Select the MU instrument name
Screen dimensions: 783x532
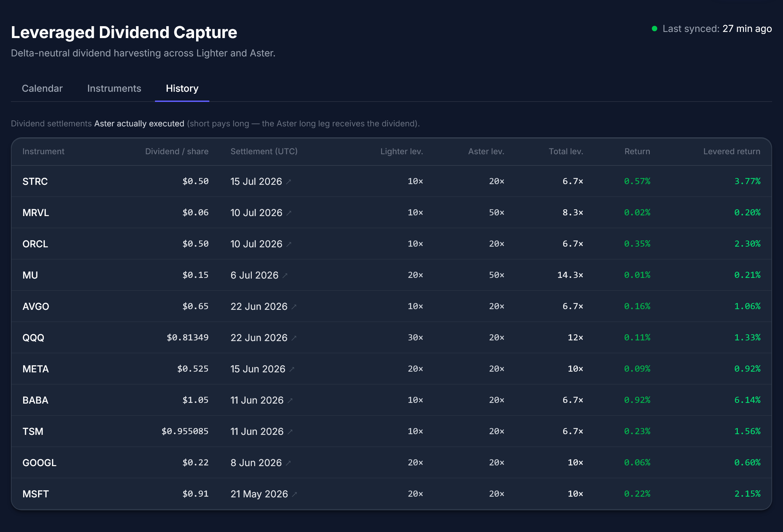(30, 275)
